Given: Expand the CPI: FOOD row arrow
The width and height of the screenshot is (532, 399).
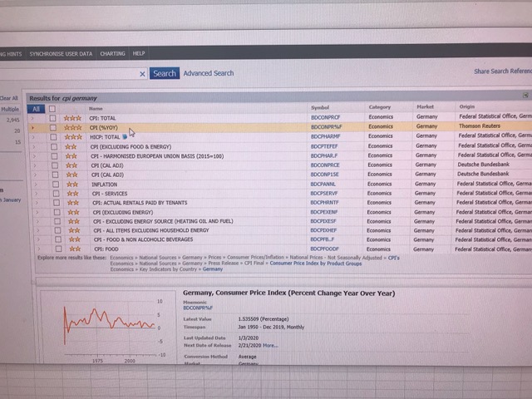Looking at the screenshot, I should tap(33, 249).
